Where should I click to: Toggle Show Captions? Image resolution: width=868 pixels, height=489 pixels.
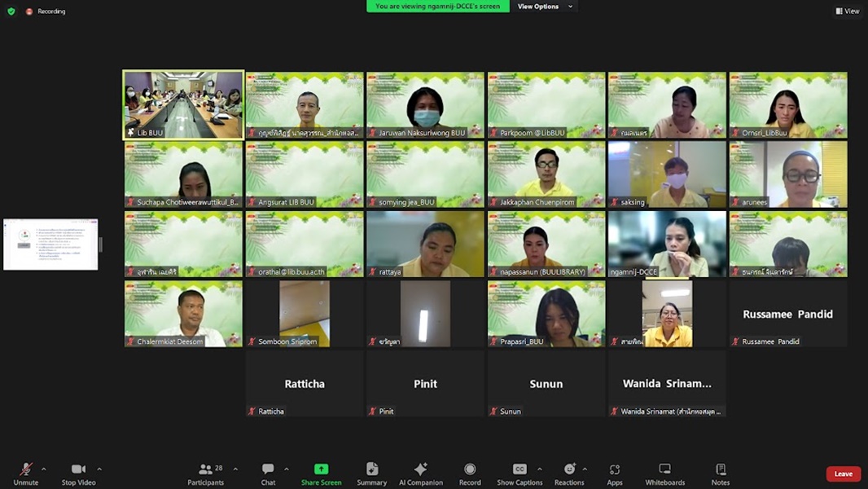pyautogui.click(x=519, y=474)
